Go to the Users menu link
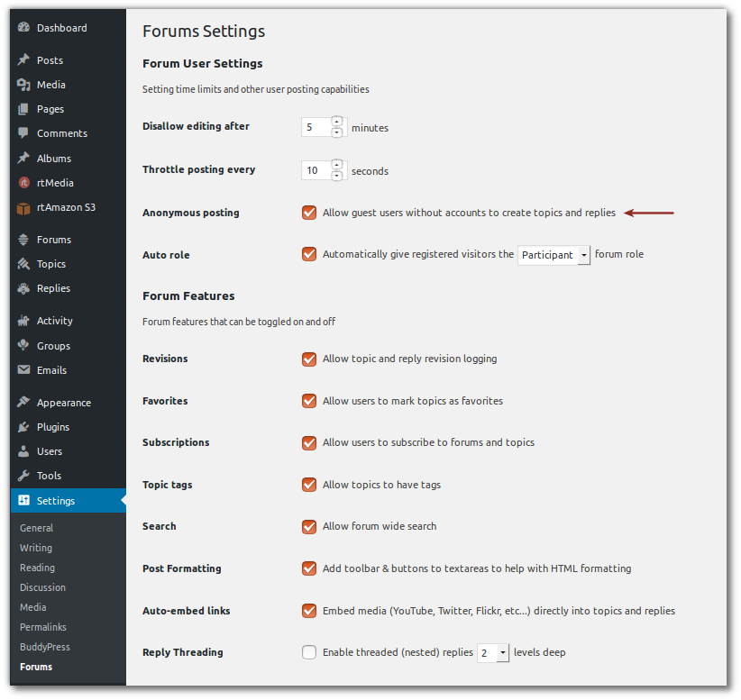 pyautogui.click(x=50, y=451)
